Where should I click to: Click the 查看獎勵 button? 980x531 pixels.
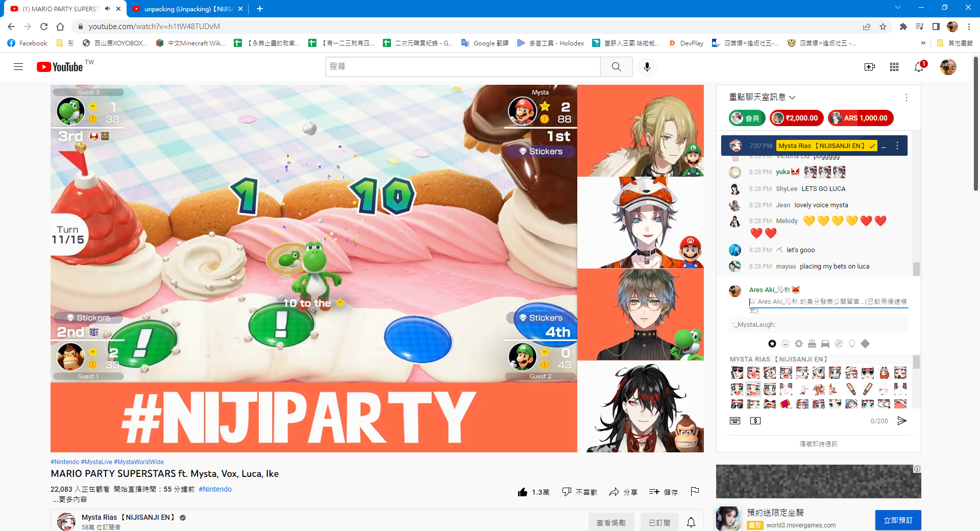[x=611, y=522]
